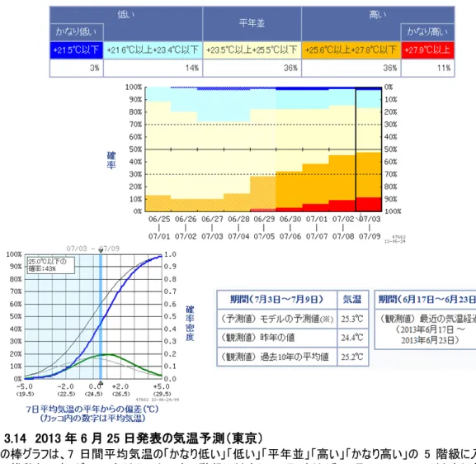Click the '07/04' end-date label
The width and height of the screenshot is (476, 464).
[x=238, y=236]
